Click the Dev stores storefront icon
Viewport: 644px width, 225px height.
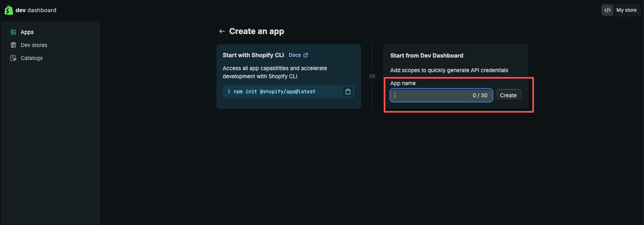13,45
